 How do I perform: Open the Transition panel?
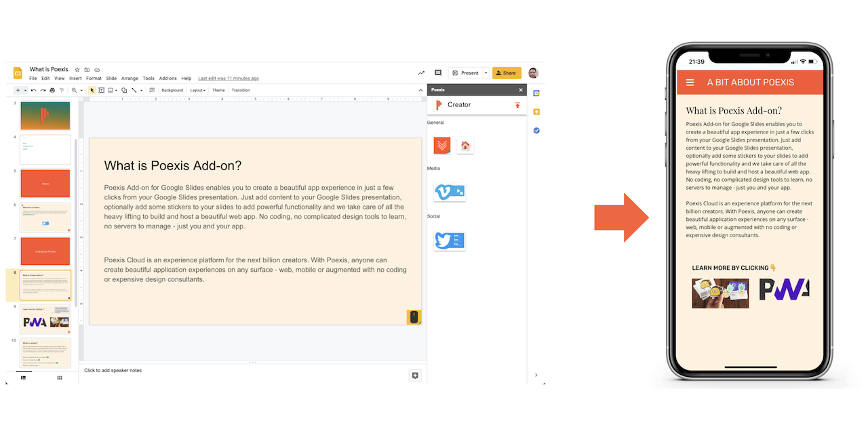point(241,90)
